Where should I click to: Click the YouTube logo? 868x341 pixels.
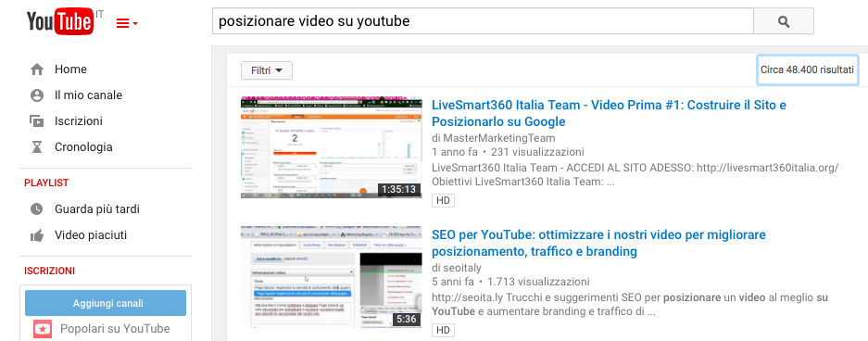click(60, 21)
